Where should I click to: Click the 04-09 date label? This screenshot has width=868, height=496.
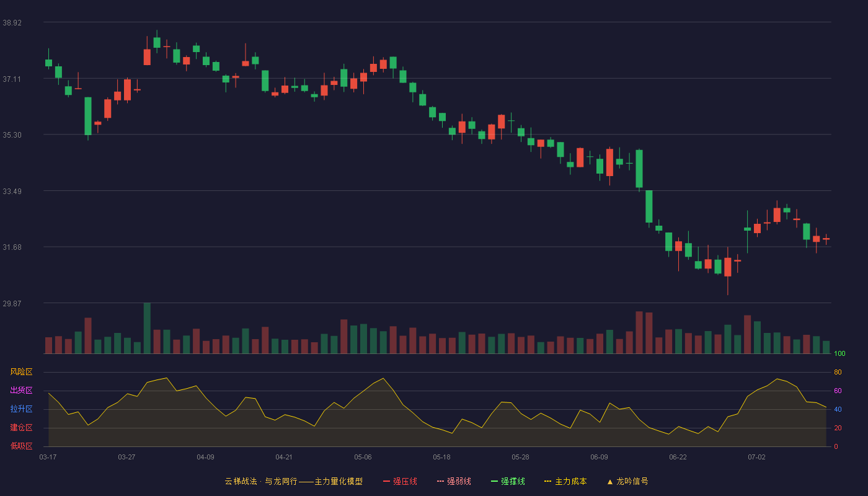205,457
